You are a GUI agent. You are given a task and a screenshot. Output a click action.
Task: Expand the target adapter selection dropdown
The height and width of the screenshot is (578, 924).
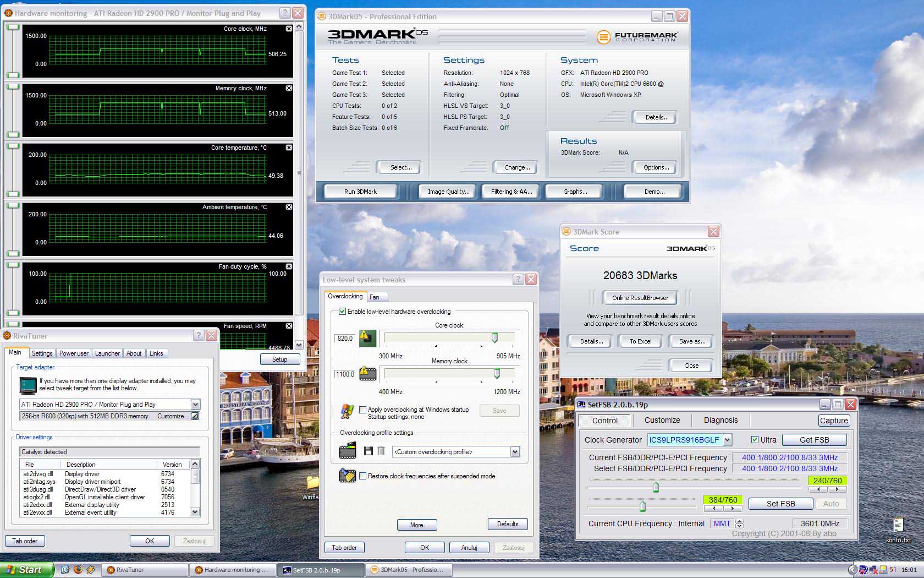195,405
